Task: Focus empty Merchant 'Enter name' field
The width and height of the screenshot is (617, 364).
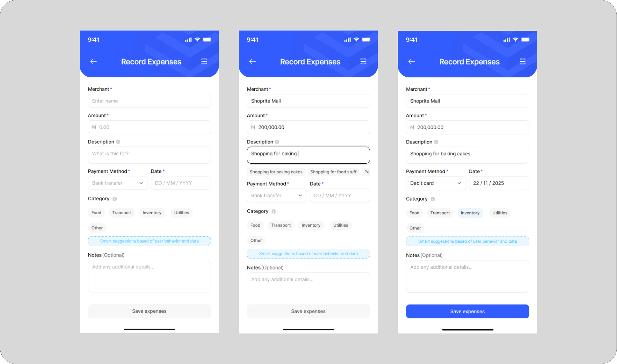Action: [x=149, y=101]
